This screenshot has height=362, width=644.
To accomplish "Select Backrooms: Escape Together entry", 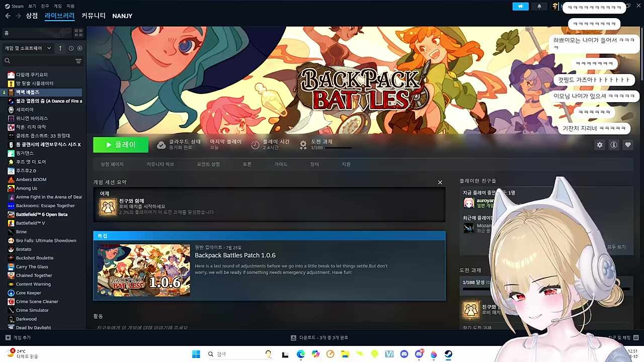I will tap(42, 206).
